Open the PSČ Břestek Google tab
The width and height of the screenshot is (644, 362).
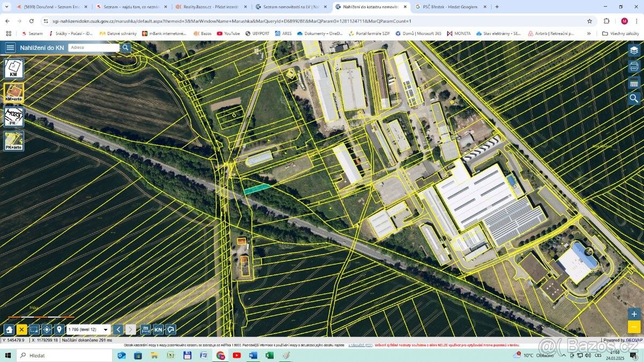click(450, 7)
